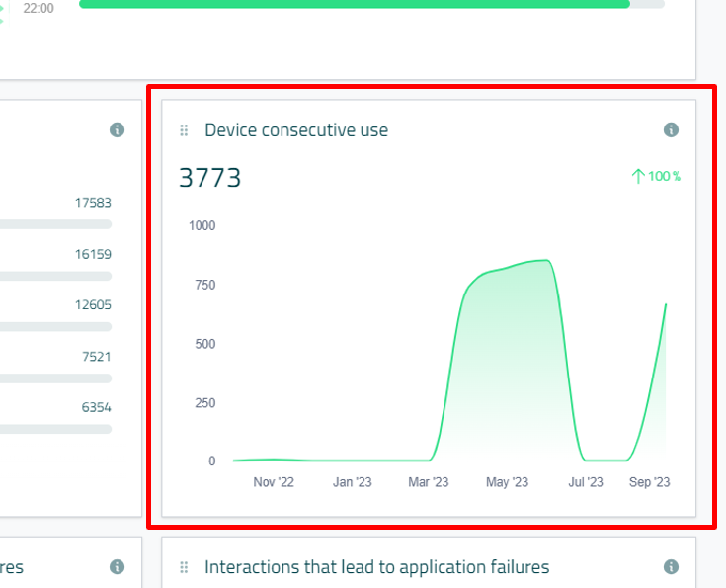Click the Device consecutive use title
Viewport: 726px width, 588px height.
pos(295,130)
